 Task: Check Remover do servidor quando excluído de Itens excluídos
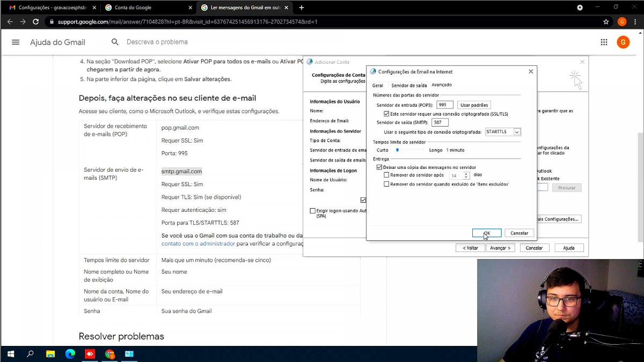[386, 184]
